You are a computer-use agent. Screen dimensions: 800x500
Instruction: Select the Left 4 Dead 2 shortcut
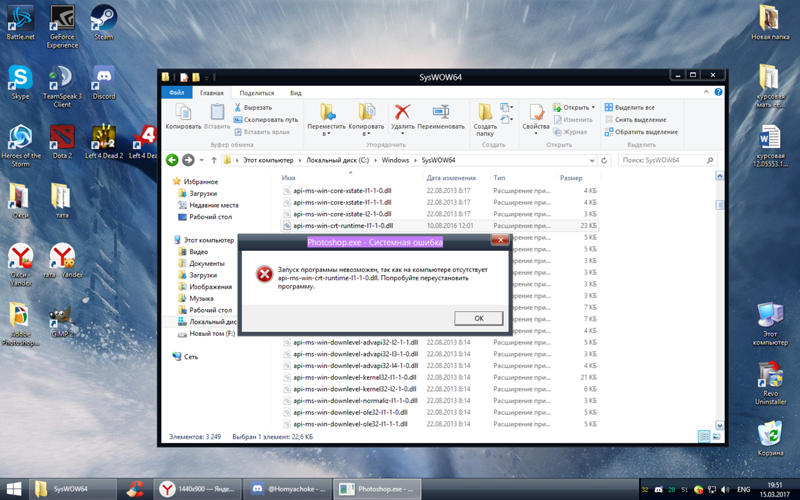(x=104, y=141)
